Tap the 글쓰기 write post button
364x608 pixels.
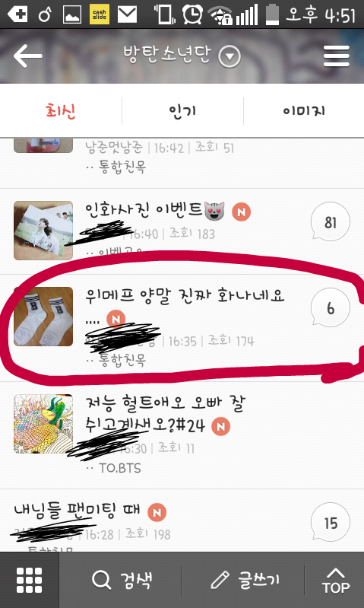point(245,580)
